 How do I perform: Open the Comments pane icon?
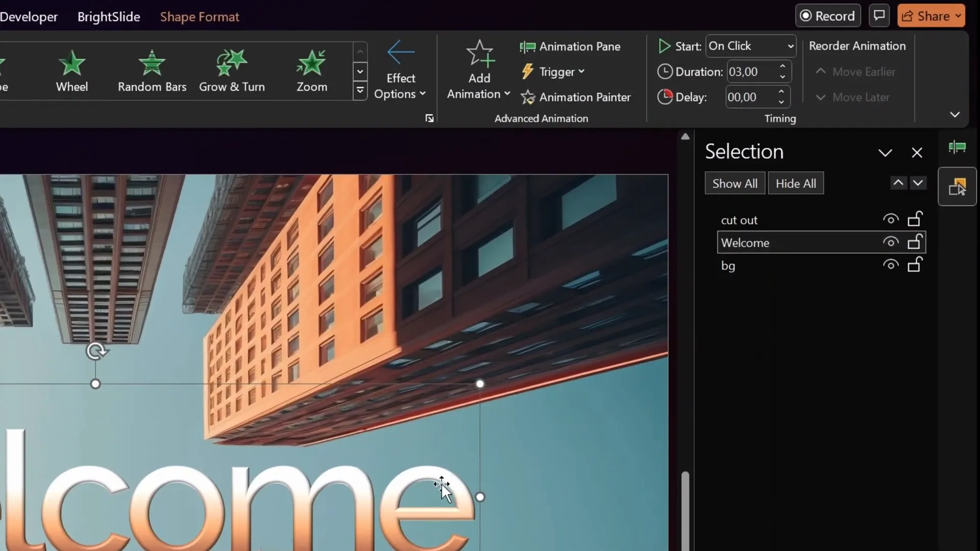(x=879, y=16)
